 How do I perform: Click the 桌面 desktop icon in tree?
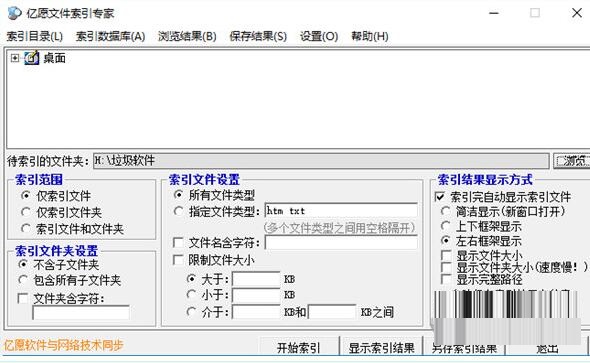32,58
